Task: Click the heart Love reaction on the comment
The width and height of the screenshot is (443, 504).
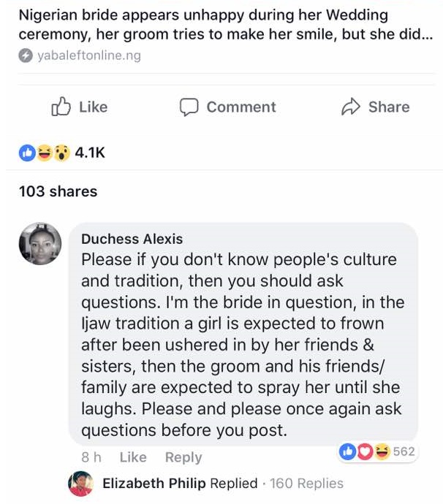Action: (363, 451)
